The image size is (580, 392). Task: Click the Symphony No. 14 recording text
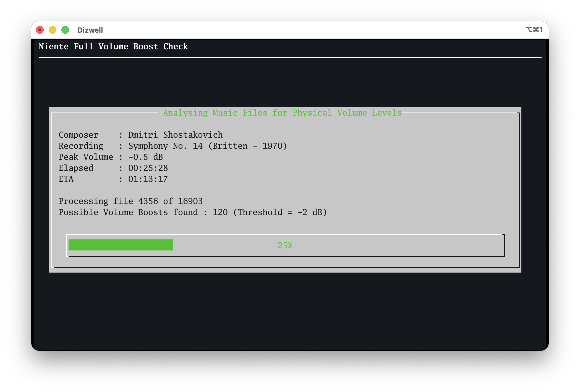(x=207, y=146)
